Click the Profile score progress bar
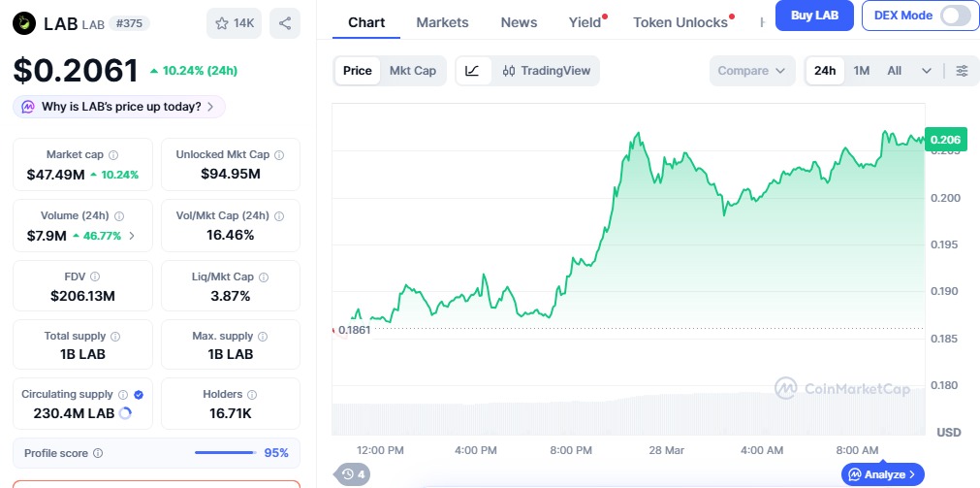The height and width of the screenshot is (488, 980). pos(225,452)
